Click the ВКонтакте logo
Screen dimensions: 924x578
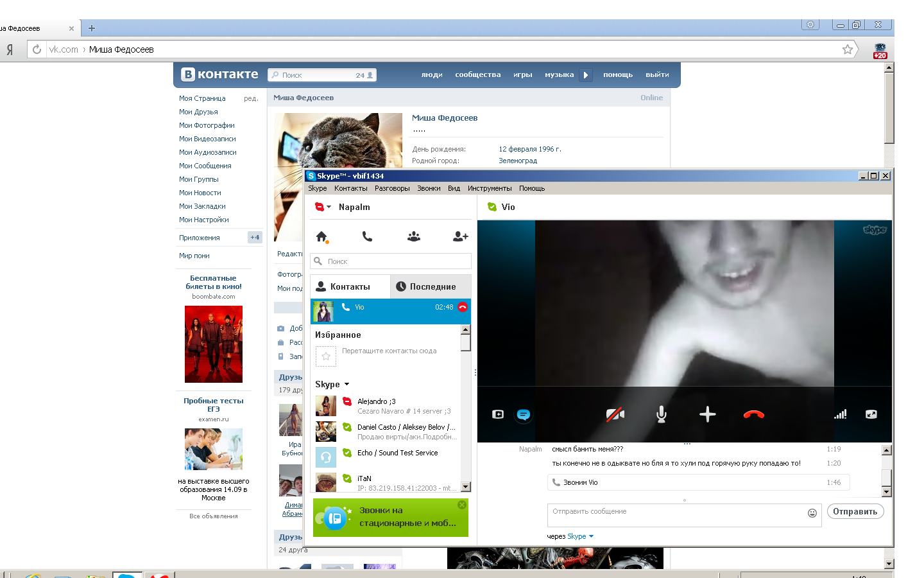click(219, 74)
